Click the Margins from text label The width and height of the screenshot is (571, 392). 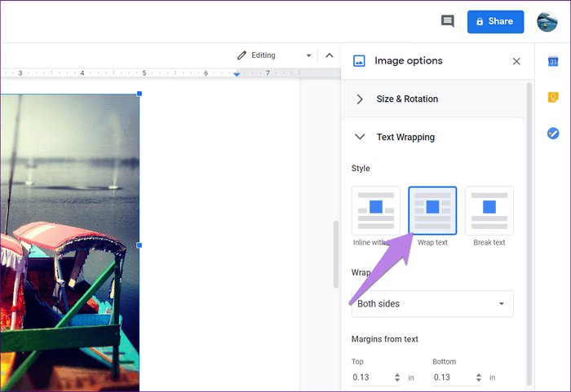[x=384, y=339]
